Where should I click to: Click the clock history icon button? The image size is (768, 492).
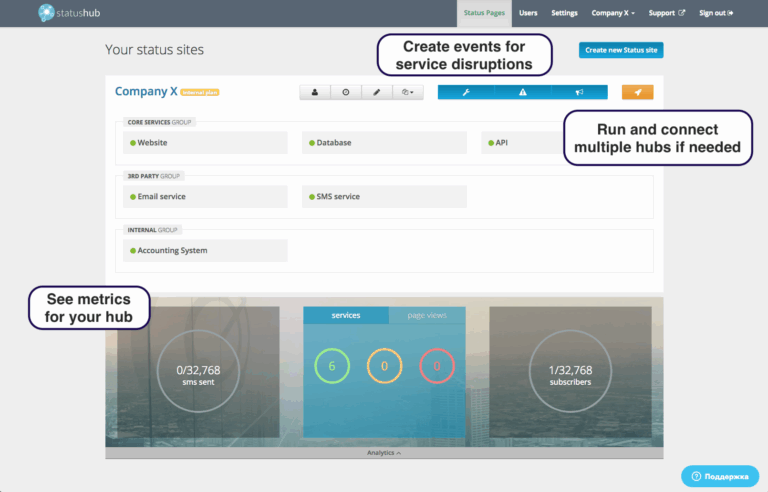[346, 92]
